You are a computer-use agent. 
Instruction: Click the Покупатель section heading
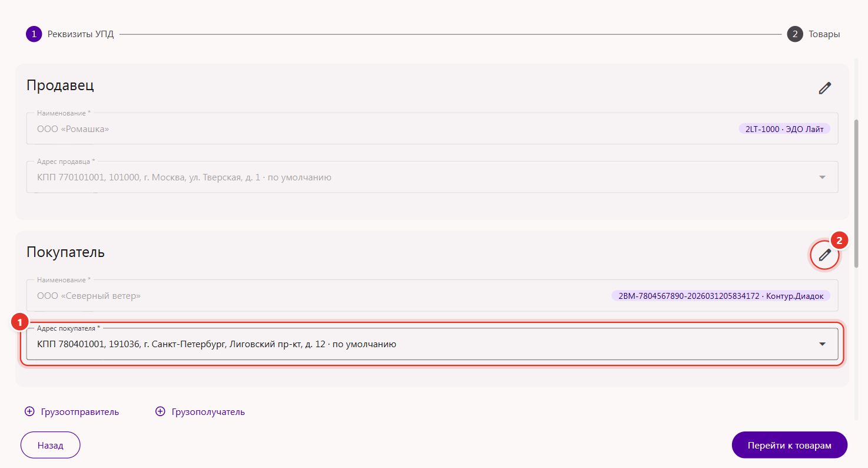[x=66, y=252]
